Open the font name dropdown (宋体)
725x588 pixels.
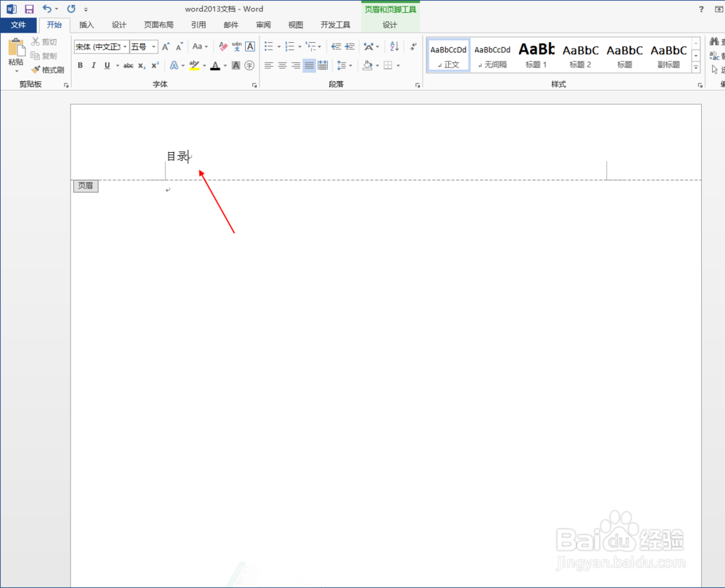tap(125, 46)
